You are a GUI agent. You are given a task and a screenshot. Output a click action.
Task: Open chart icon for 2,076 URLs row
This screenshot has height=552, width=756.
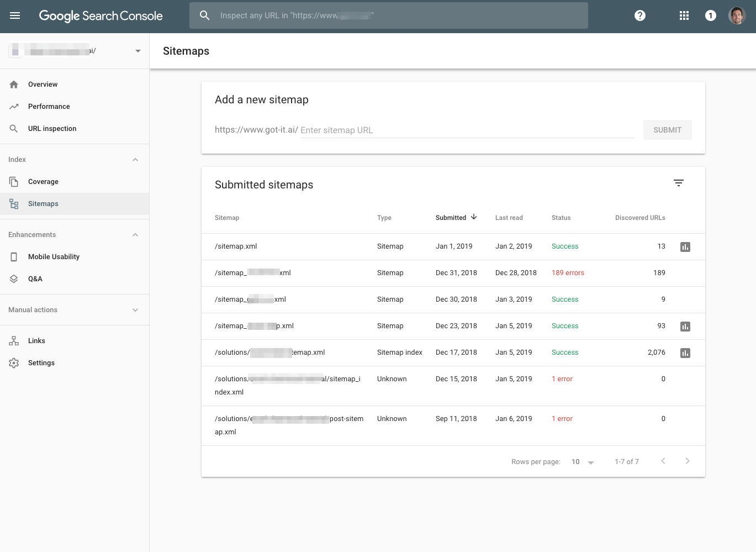(x=685, y=353)
